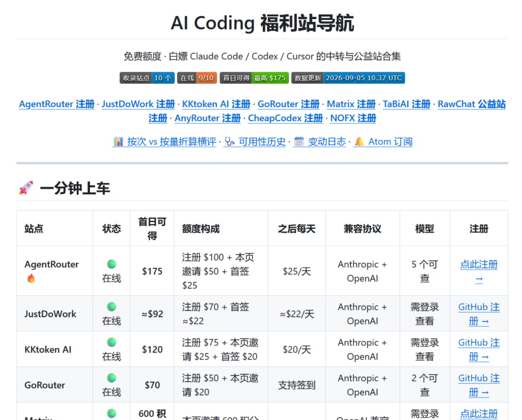Click the $120 first-day value

tap(152, 349)
